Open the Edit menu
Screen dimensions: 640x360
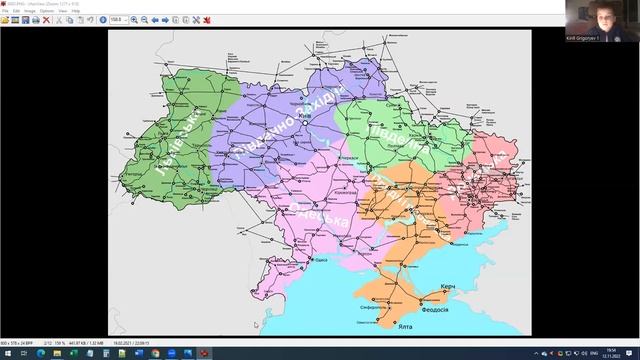coord(16,11)
